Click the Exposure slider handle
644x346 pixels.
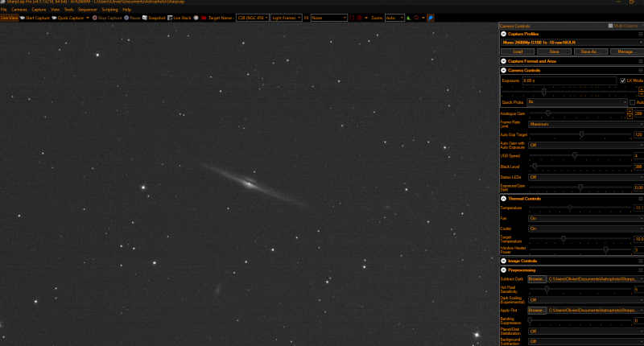(544, 92)
